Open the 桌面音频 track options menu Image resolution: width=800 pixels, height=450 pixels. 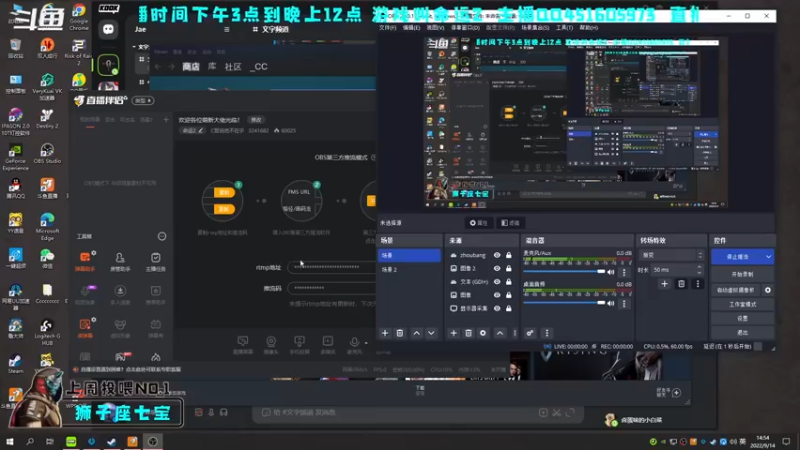[623, 304]
